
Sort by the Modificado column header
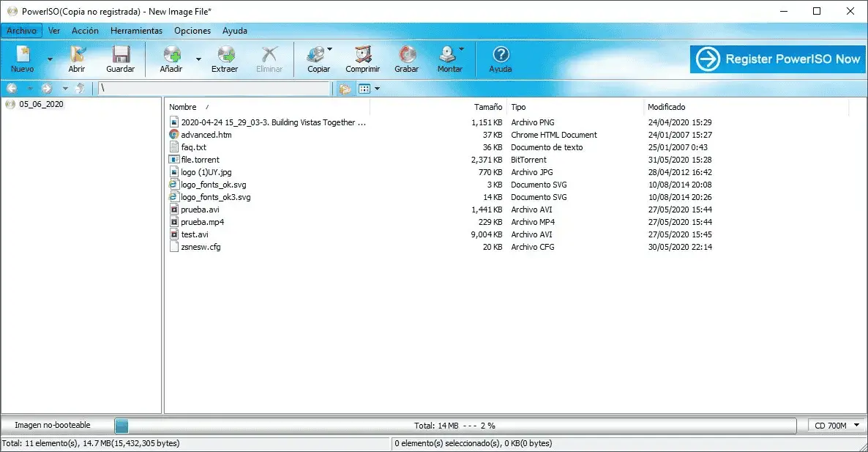[667, 107]
